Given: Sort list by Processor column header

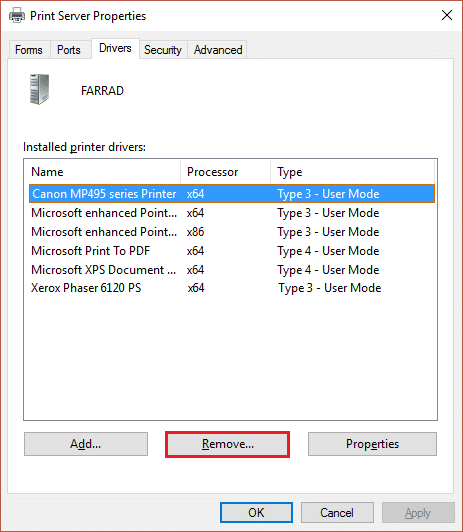Looking at the screenshot, I should pyautogui.click(x=226, y=172).
